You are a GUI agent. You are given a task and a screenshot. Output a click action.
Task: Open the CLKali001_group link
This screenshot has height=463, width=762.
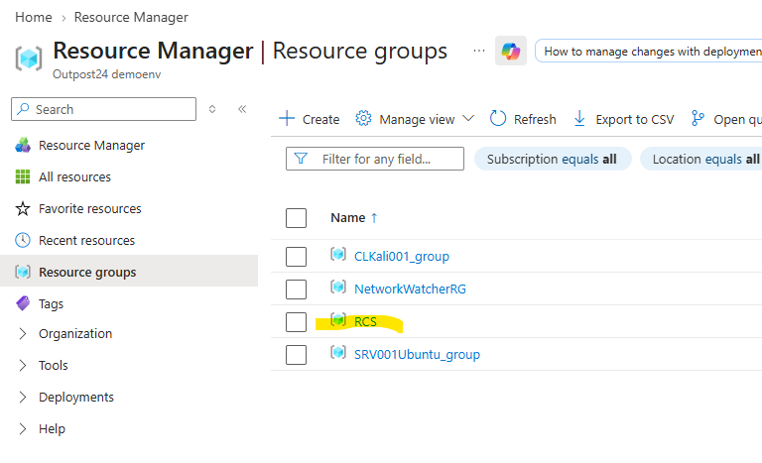(x=401, y=257)
